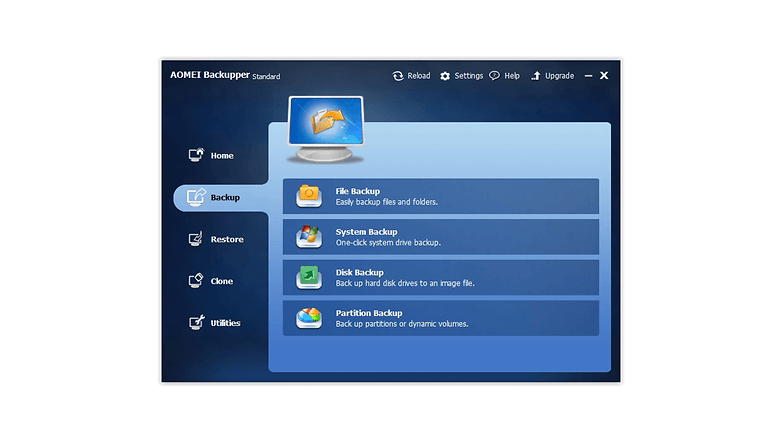Open the Clone tab label

pyautogui.click(x=221, y=281)
